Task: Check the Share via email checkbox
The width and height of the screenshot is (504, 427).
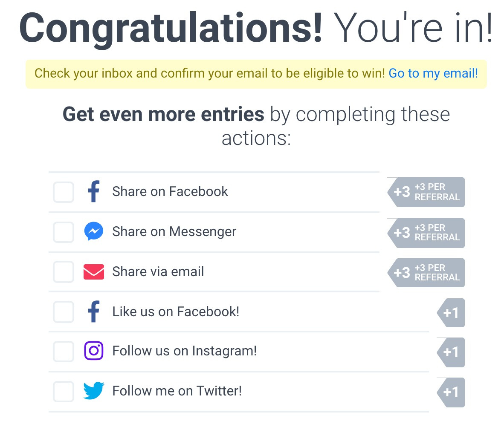Action: tap(63, 272)
